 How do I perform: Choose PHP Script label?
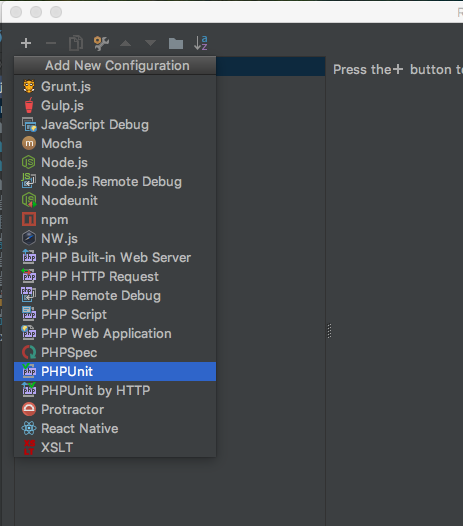pos(74,315)
